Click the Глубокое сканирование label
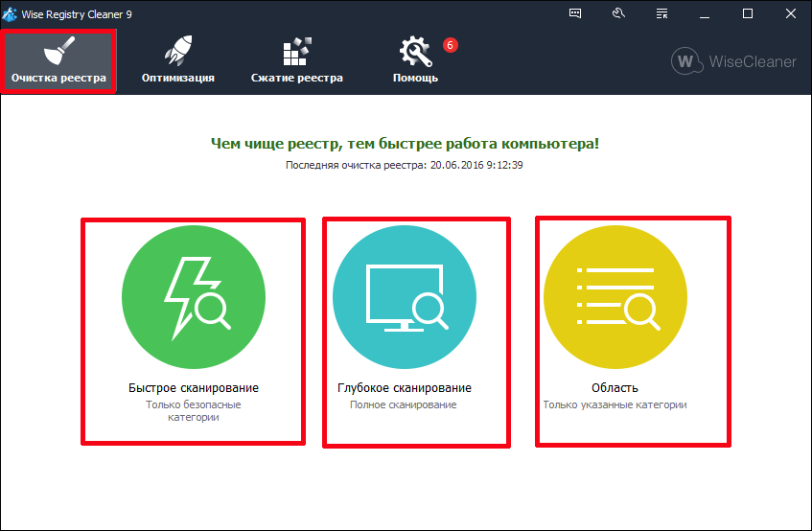Screen dimensions: 812x531 point(405,388)
